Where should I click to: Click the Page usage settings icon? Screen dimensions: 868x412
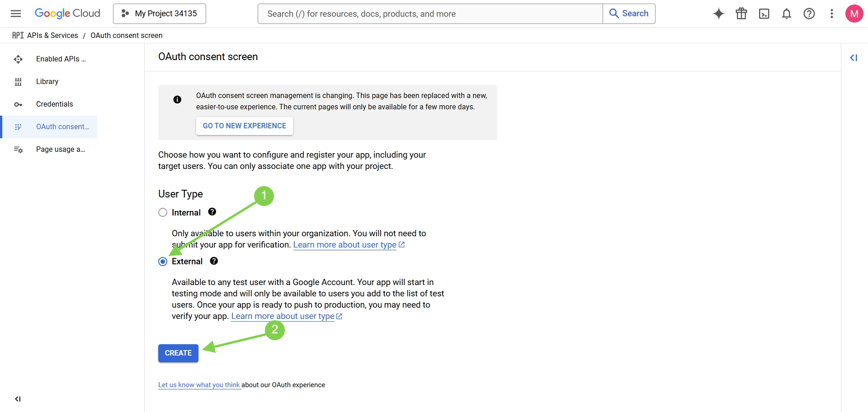pos(18,150)
